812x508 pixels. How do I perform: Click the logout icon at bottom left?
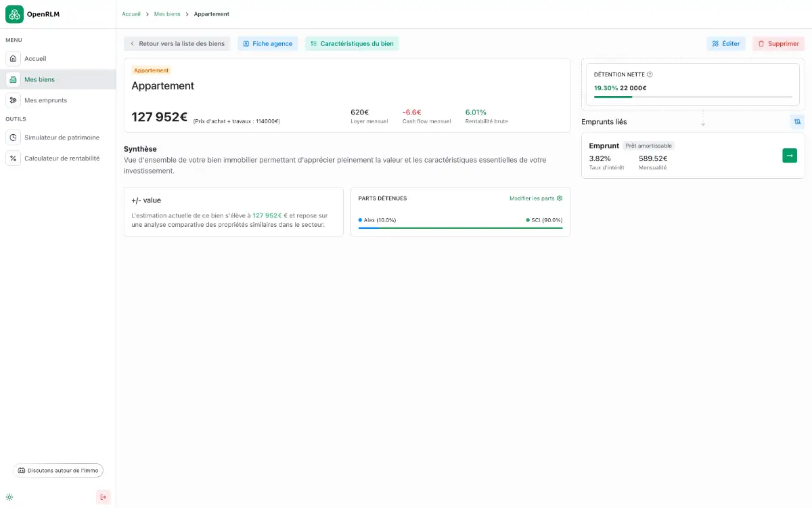pyautogui.click(x=103, y=497)
